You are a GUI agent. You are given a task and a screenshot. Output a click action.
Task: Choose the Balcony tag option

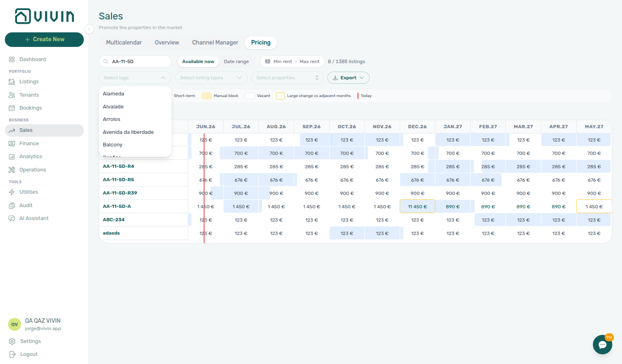[x=135, y=145]
